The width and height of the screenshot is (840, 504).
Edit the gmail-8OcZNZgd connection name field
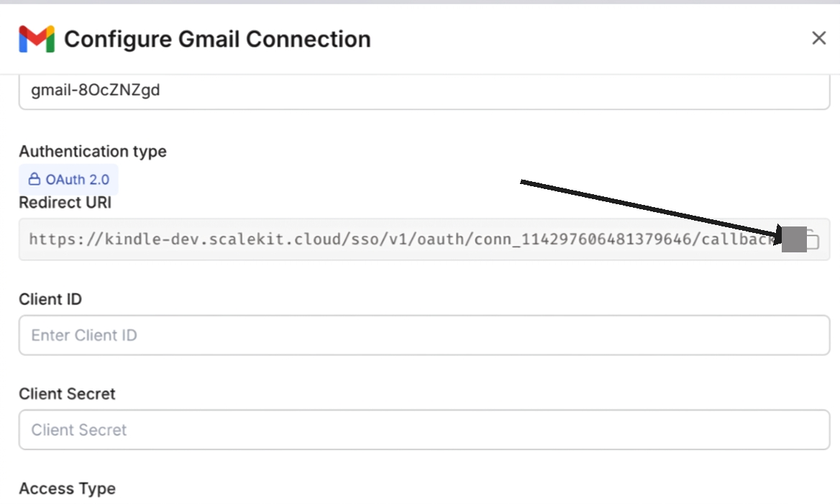click(424, 91)
